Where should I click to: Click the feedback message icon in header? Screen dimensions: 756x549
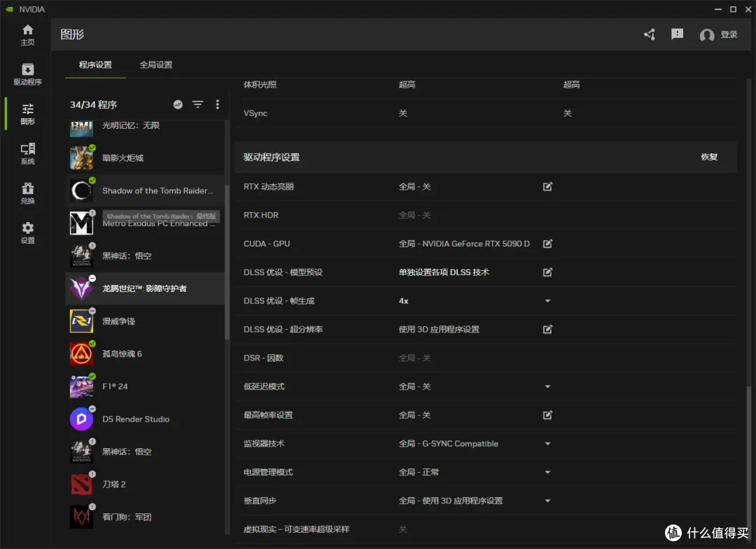coord(677,34)
